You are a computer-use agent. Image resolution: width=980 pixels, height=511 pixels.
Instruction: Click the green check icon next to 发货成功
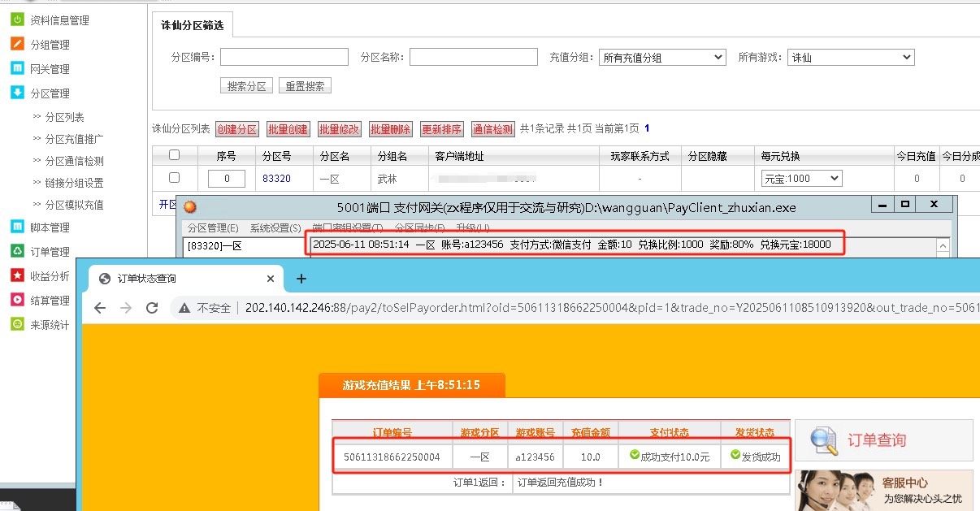click(735, 456)
